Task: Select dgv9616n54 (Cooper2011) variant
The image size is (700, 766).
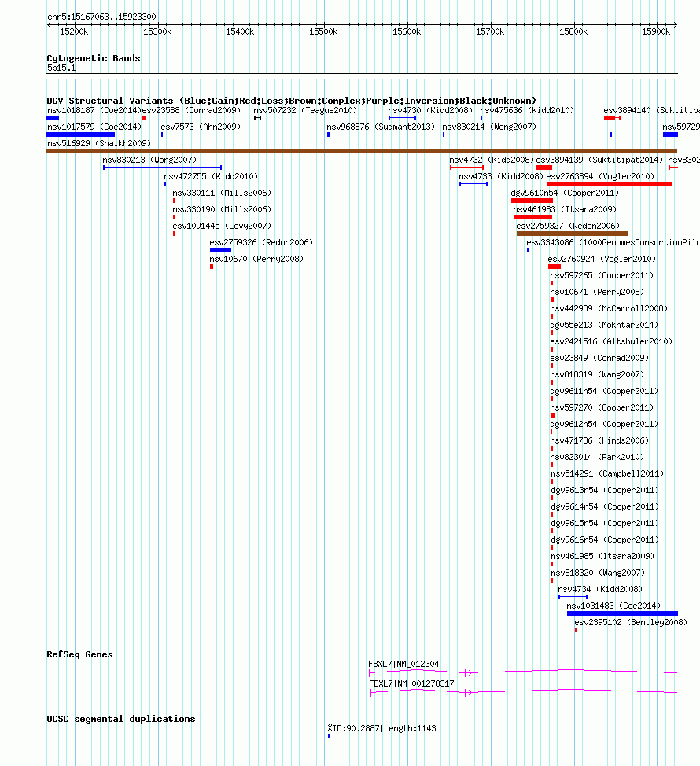Action: click(x=605, y=540)
